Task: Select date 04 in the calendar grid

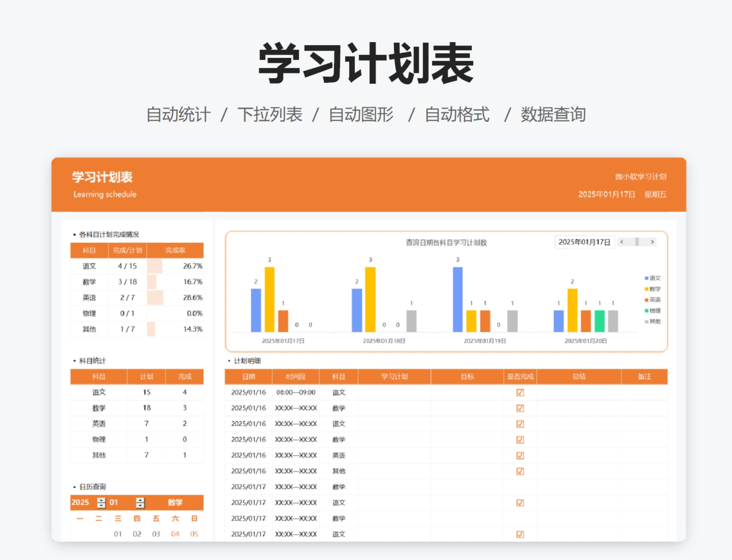Action: [175, 534]
